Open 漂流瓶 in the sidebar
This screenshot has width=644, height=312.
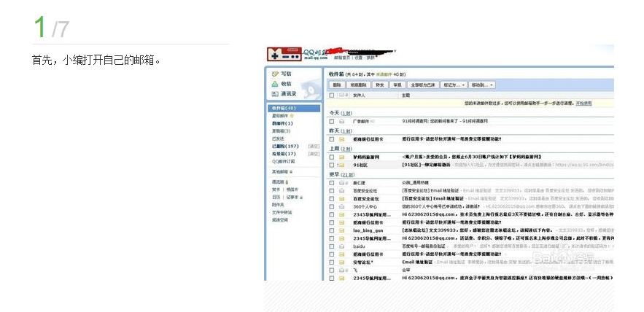278,182
